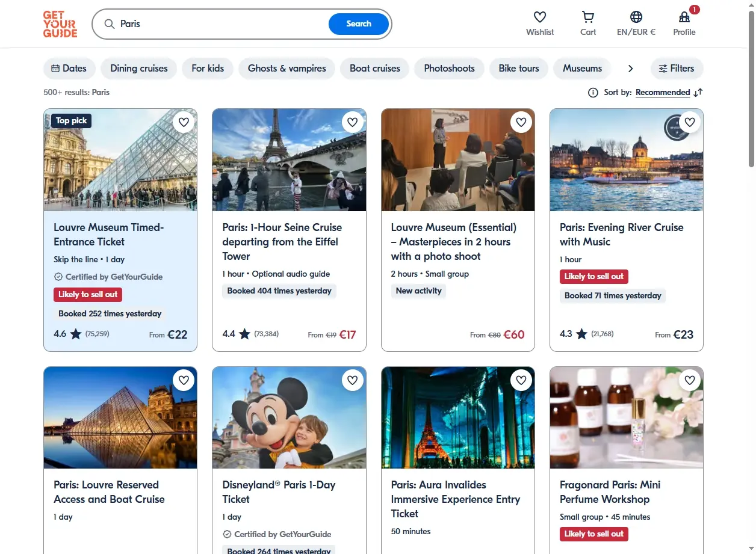Open the Wishlist heart icon
The height and width of the screenshot is (554, 756).
click(540, 17)
